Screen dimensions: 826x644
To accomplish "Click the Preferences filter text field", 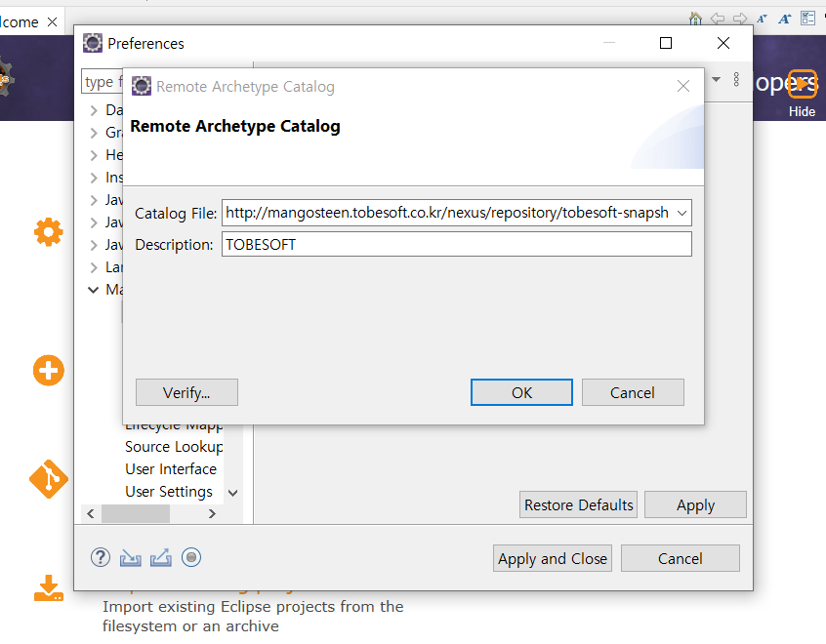I will pyautogui.click(x=103, y=82).
